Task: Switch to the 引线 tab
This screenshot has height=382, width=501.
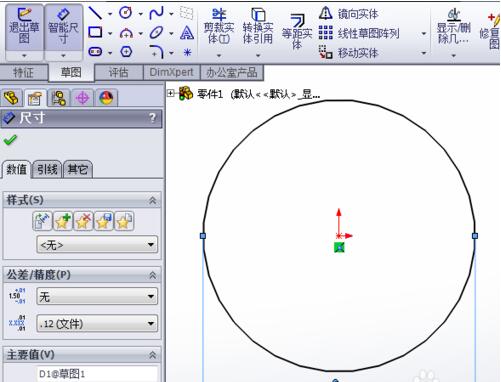Action: pyautogui.click(x=47, y=169)
